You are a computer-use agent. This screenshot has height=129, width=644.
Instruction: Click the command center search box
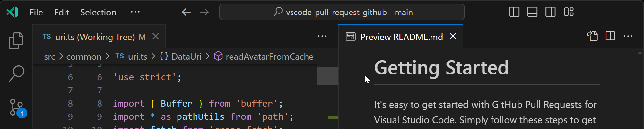pos(342,12)
